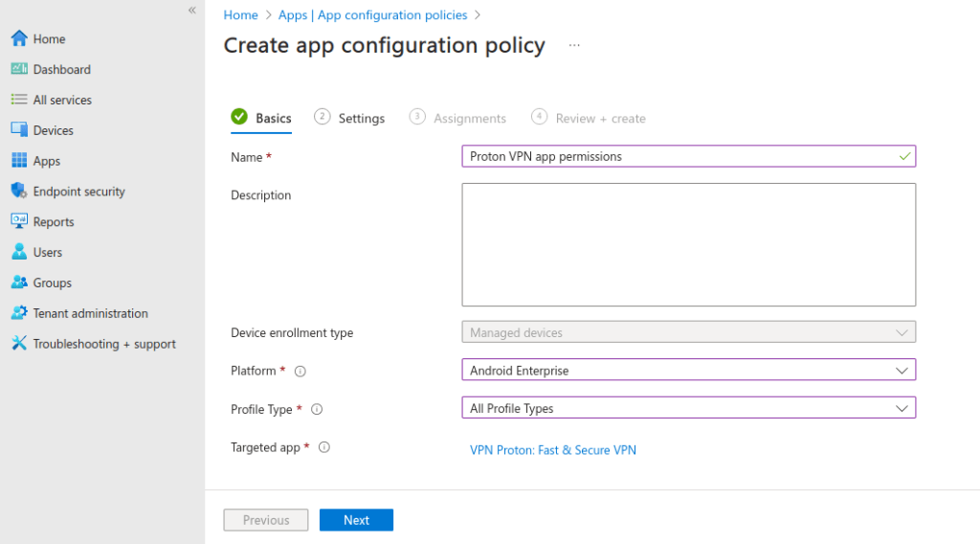Image resolution: width=980 pixels, height=544 pixels.
Task: Open the VPN Proton: Fast & Secure VPN link
Action: (x=553, y=450)
